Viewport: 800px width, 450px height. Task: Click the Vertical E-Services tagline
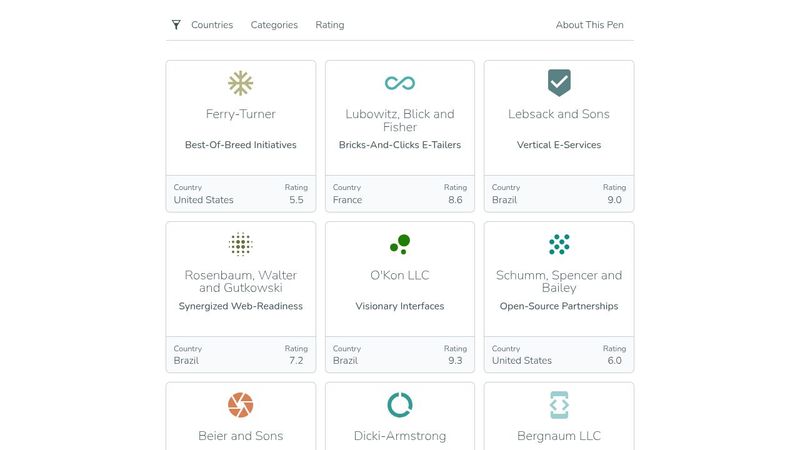(559, 145)
